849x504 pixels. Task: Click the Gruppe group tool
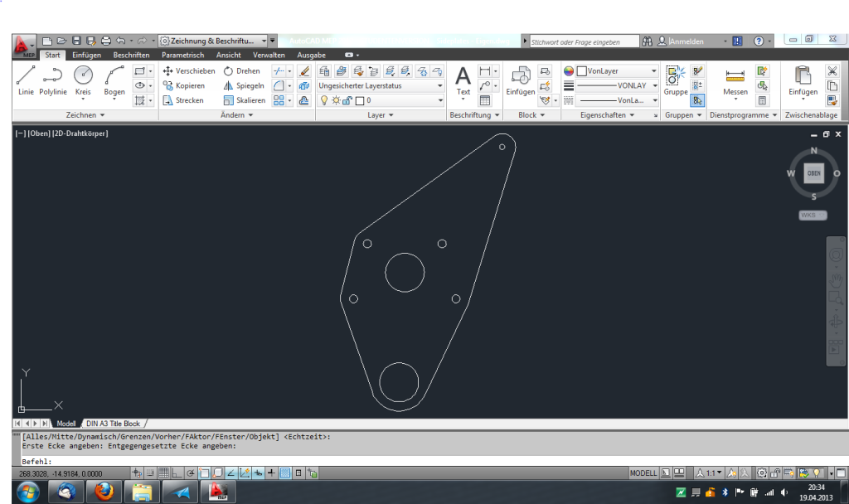pos(675,81)
